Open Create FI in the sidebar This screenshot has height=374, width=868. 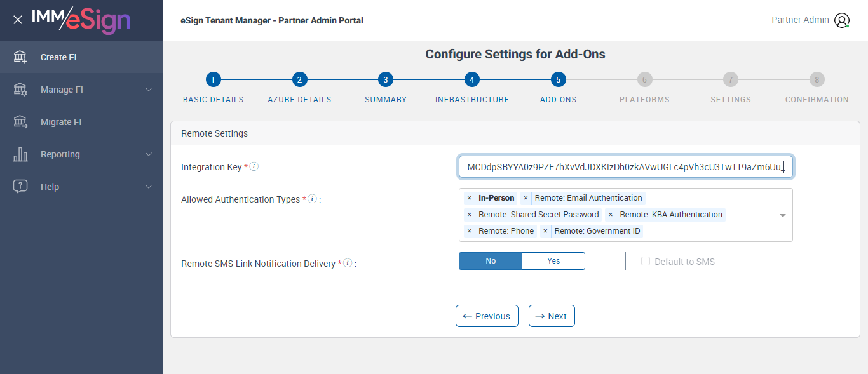[58, 57]
